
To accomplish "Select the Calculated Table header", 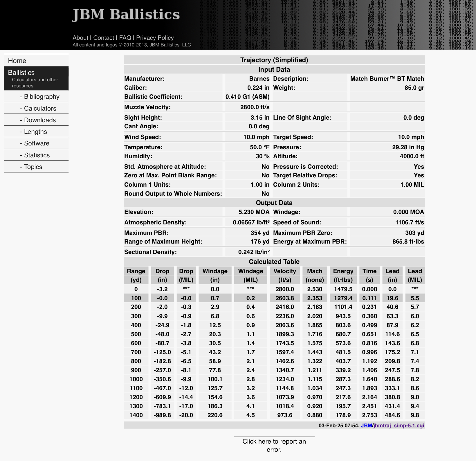I will pyautogui.click(x=274, y=262).
